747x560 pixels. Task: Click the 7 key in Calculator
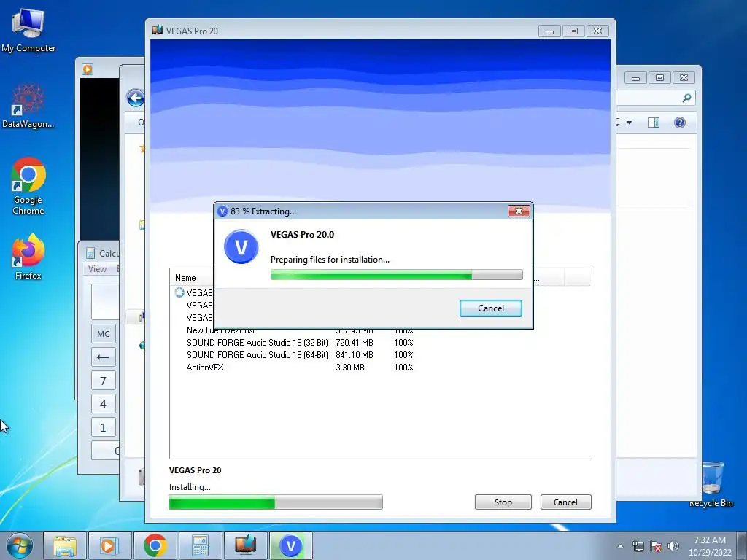pos(104,381)
